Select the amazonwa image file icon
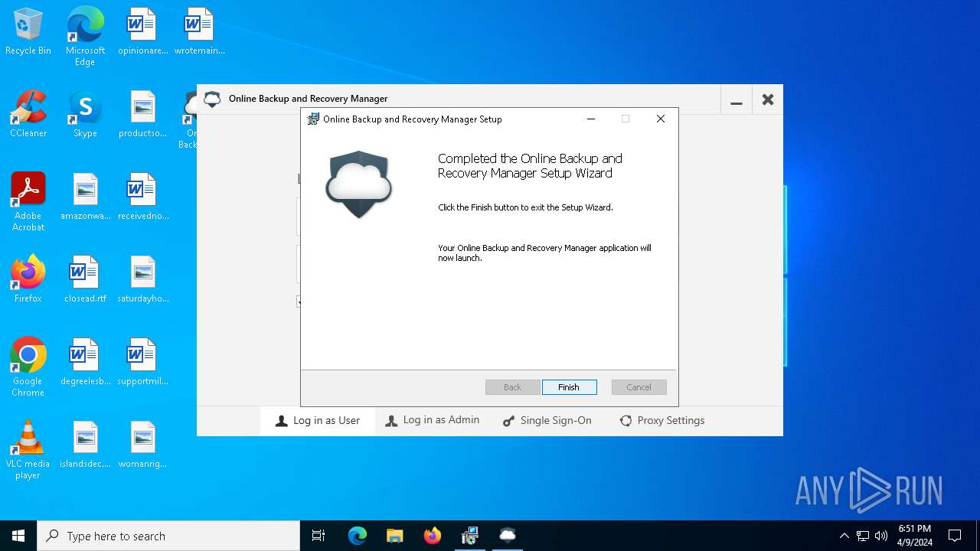The width and height of the screenshot is (980, 551). (85, 197)
